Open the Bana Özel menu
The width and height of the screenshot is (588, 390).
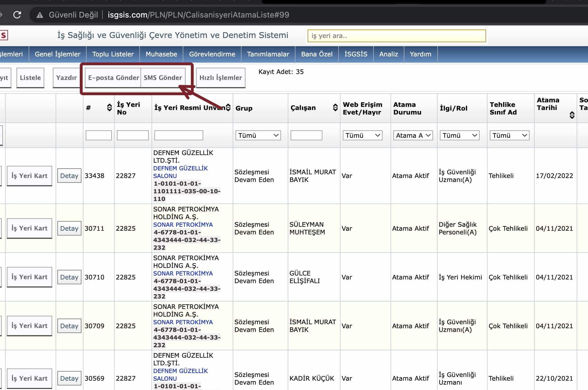point(317,54)
